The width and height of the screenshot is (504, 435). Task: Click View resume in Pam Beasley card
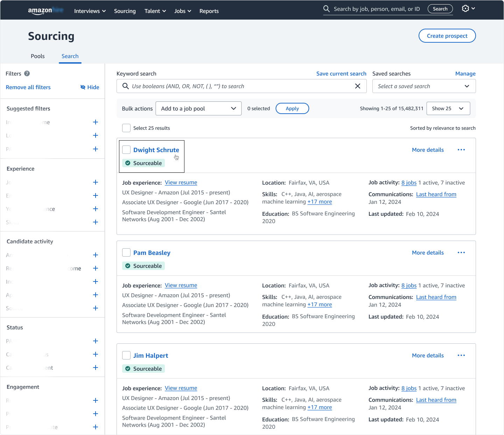point(181,285)
